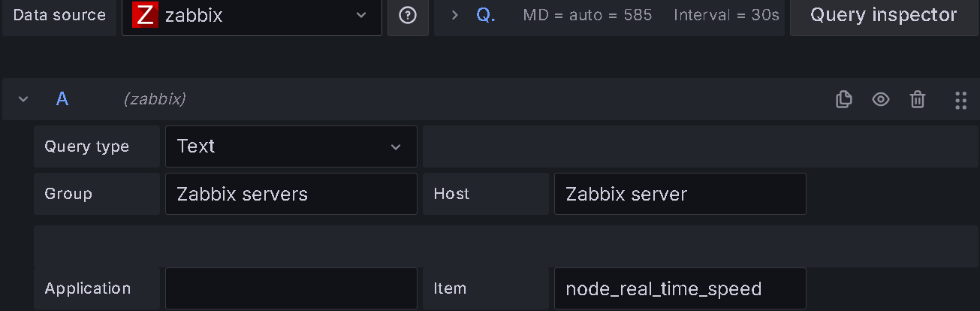
Task: Duplicate query A with the copy icon
Action: [844, 99]
